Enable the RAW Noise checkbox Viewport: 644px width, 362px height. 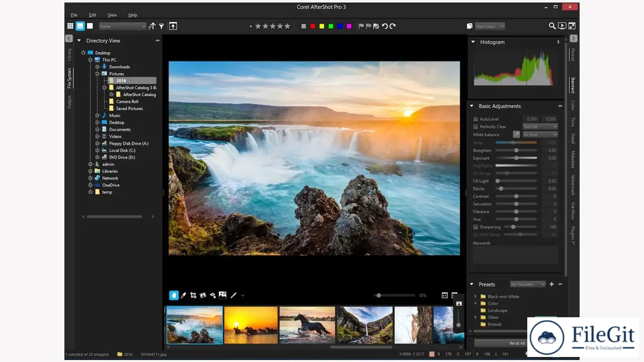coord(475,235)
